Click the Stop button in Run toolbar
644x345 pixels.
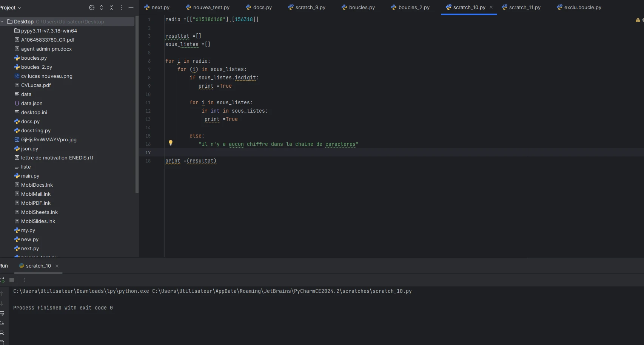point(12,280)
